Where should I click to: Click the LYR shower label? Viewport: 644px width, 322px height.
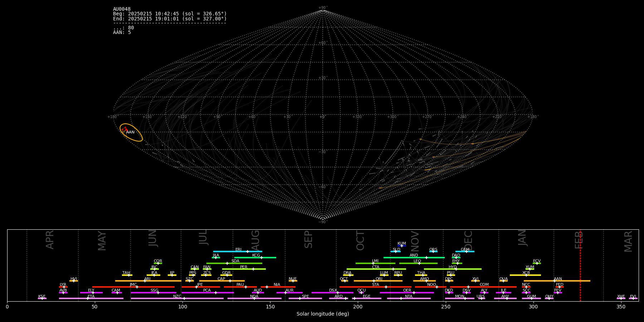pos(63,285)
